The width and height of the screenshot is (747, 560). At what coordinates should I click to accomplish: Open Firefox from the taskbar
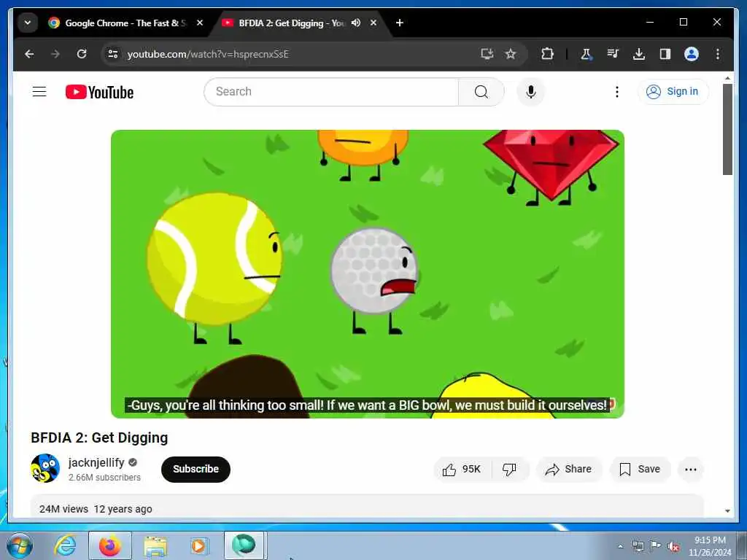point(110,545)
